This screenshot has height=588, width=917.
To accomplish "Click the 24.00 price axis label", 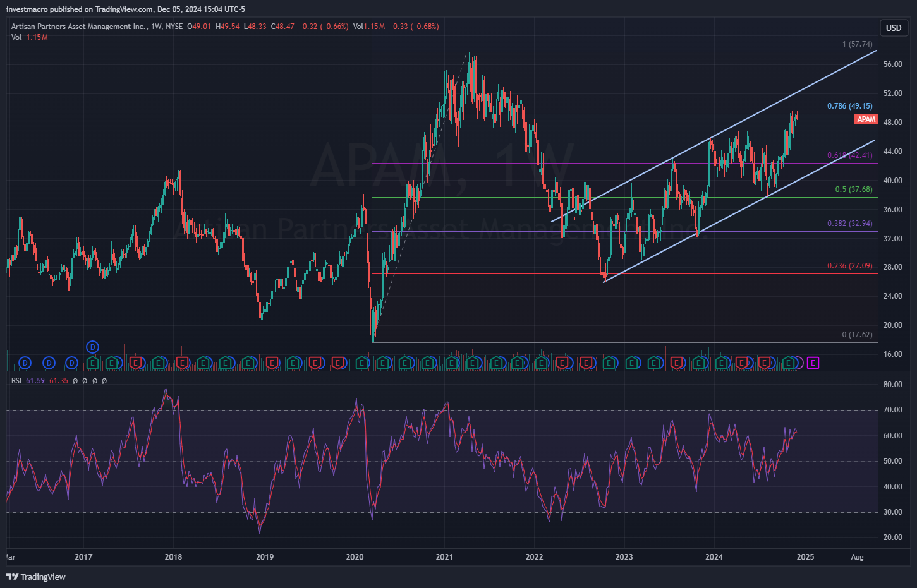I will (893, 296).
